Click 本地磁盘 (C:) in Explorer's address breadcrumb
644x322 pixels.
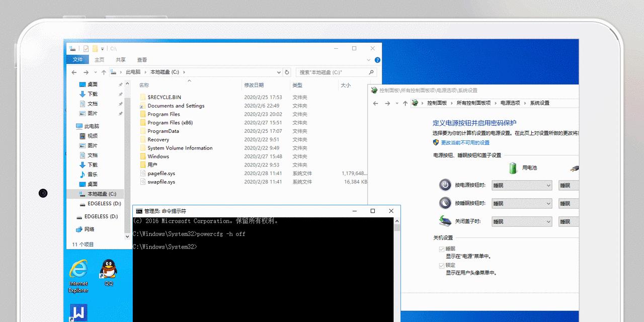(x=165, y=72)
